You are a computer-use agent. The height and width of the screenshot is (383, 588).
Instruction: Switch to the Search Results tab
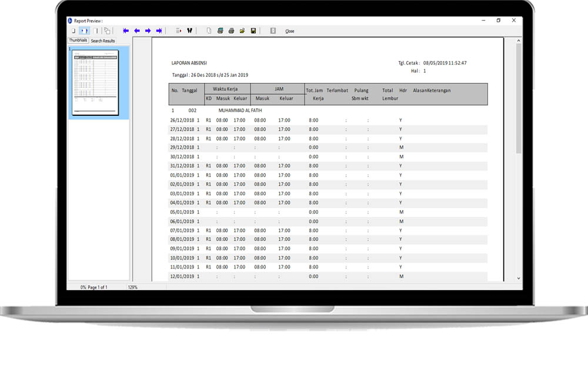click(103, 41)
